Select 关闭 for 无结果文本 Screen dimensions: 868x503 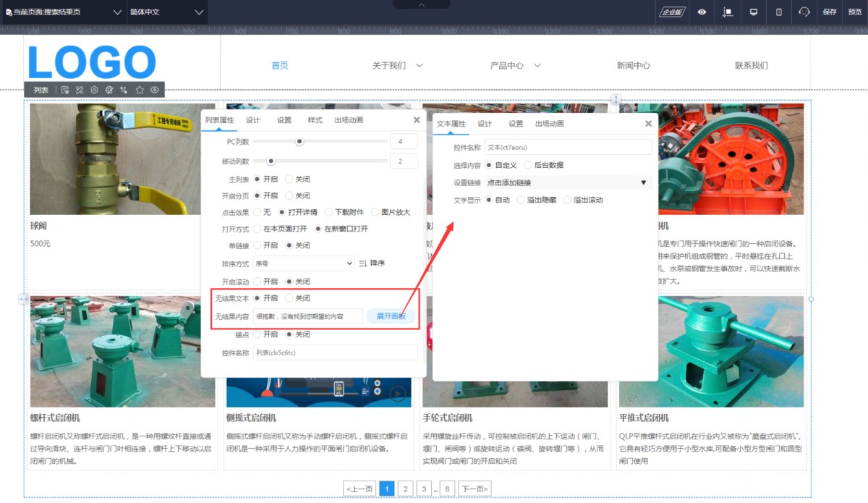pyautogui.click(x=289, y=298)
